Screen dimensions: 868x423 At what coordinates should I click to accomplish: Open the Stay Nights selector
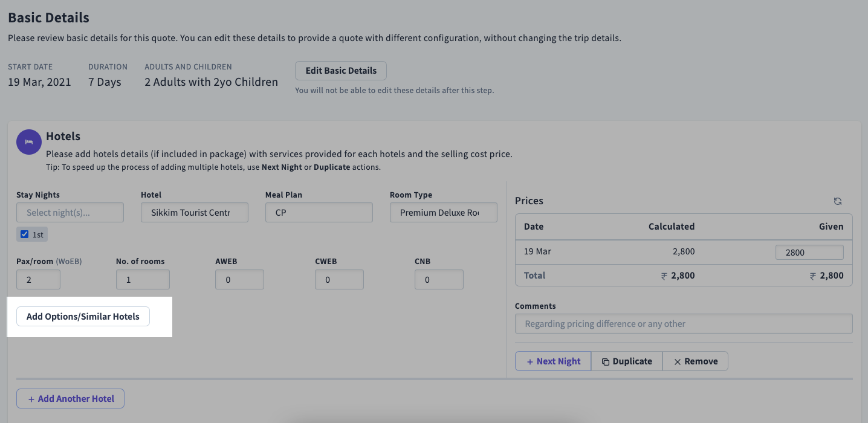pos(70,212)
